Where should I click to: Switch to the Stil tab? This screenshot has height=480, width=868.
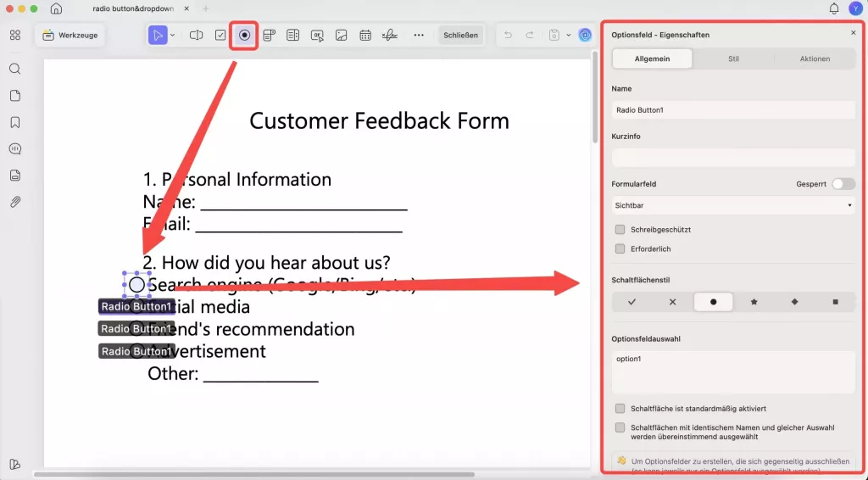[733, 59]
